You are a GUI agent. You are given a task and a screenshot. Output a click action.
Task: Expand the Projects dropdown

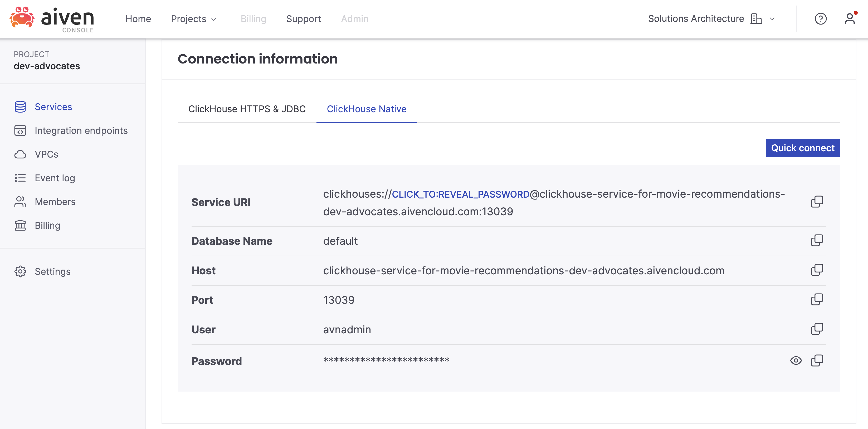(194, 19)
